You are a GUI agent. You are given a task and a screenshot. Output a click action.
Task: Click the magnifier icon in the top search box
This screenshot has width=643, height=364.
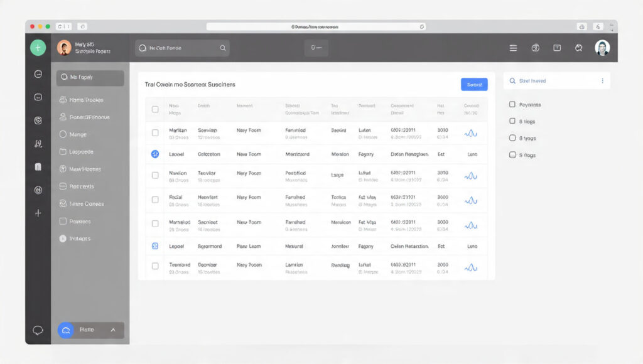[222, 48]
